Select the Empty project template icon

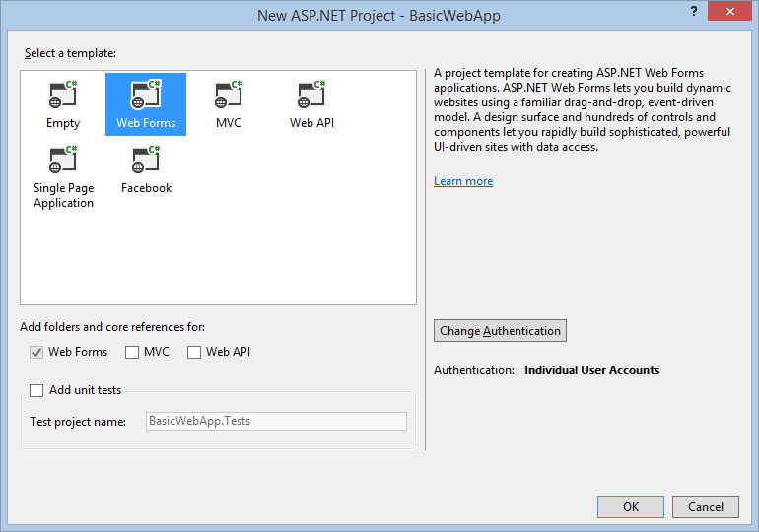(63, 97)
